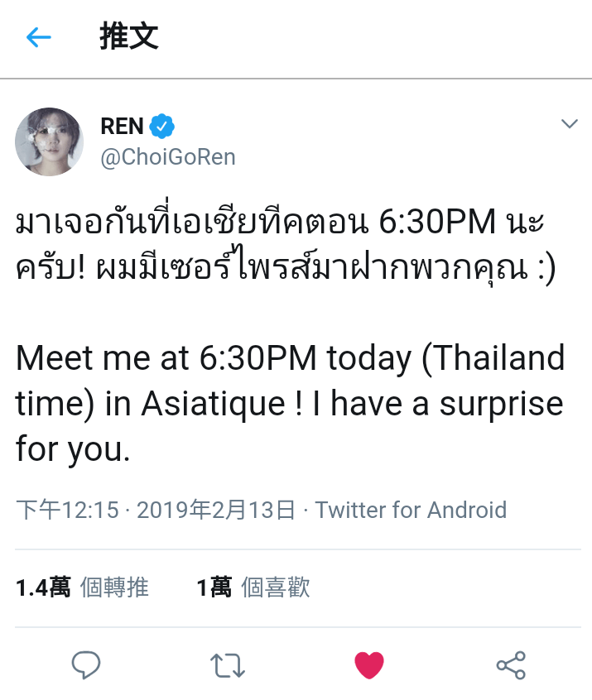Click the REN display name

122,127
